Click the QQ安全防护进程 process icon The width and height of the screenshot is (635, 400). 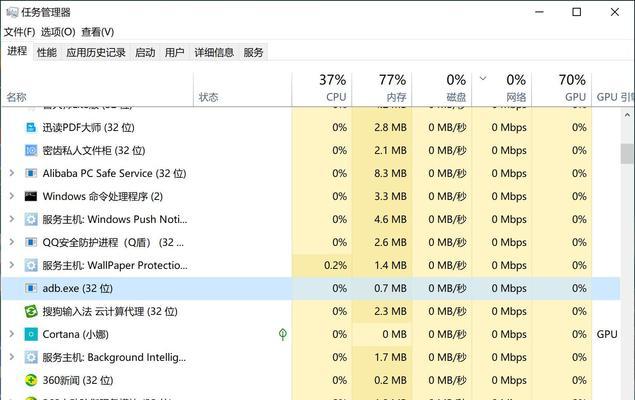click(31, 242)
